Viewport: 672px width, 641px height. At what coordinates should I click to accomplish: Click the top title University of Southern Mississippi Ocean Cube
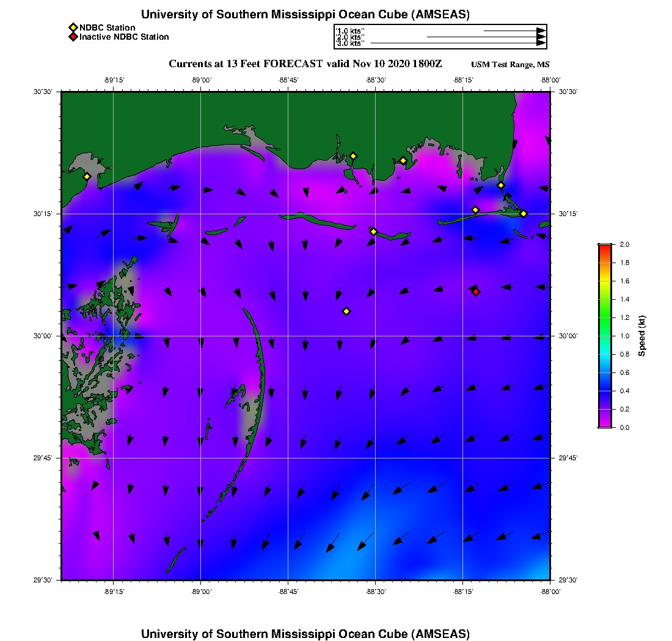305,14
